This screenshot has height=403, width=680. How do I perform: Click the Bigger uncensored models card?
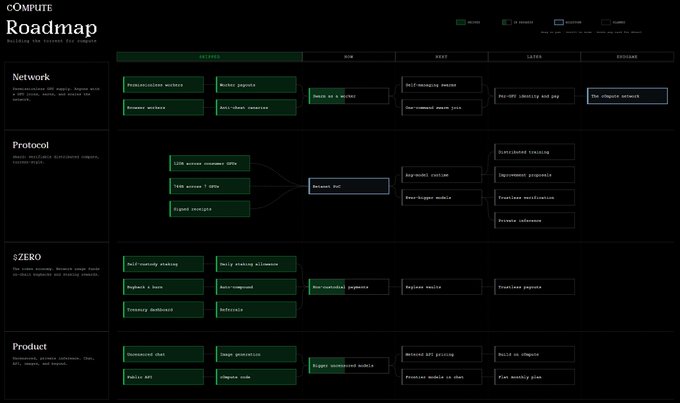click(x=349, y=365)
